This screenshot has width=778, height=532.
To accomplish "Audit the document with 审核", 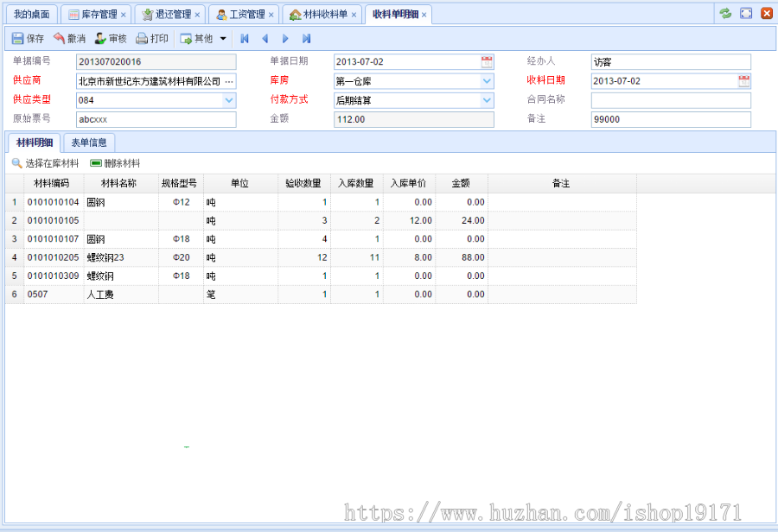I will pos(111,39).
